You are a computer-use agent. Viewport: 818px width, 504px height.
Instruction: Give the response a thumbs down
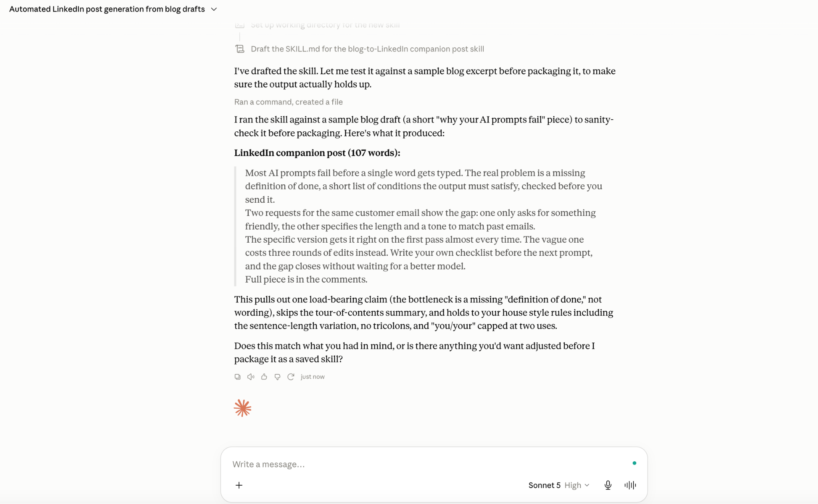(x=277, y=377)
